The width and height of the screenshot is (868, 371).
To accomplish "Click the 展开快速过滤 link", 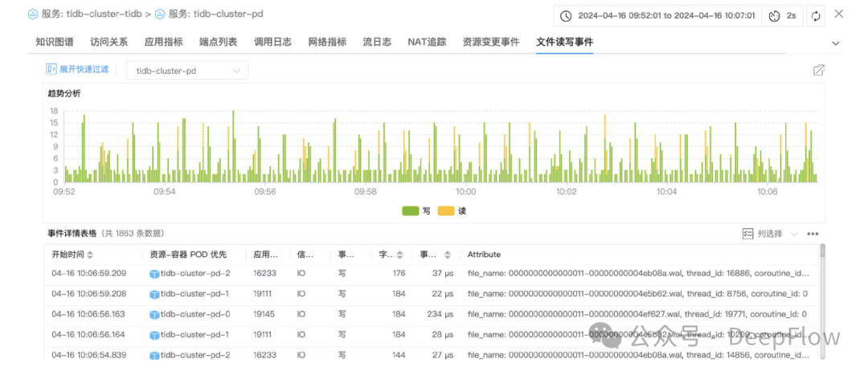I will pyautogui.click(x=84, y=69).
